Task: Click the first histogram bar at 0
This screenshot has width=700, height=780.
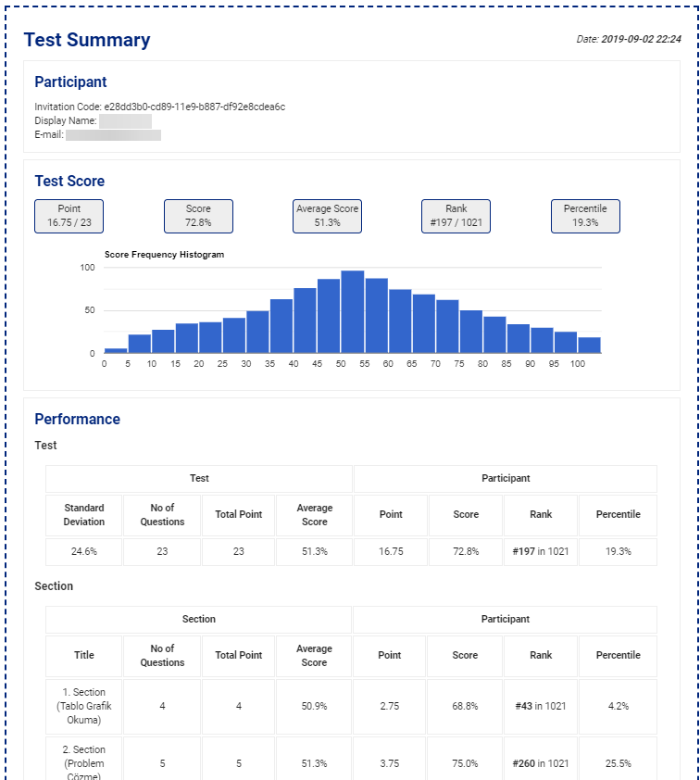Action: (116, 350)
